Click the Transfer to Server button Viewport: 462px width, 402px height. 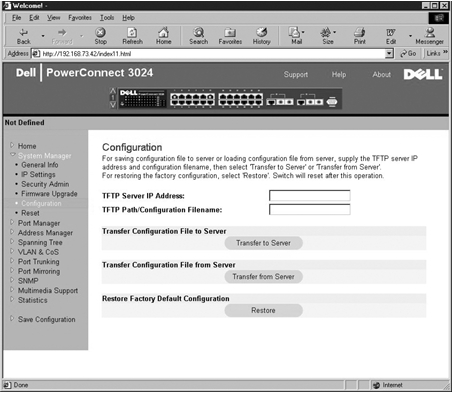[x=263, y=243]
